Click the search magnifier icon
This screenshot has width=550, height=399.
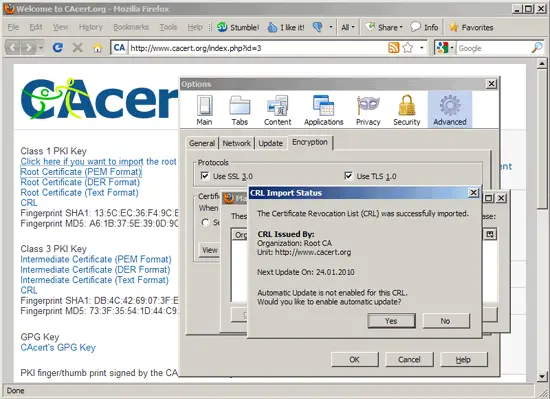coord(537,48)
